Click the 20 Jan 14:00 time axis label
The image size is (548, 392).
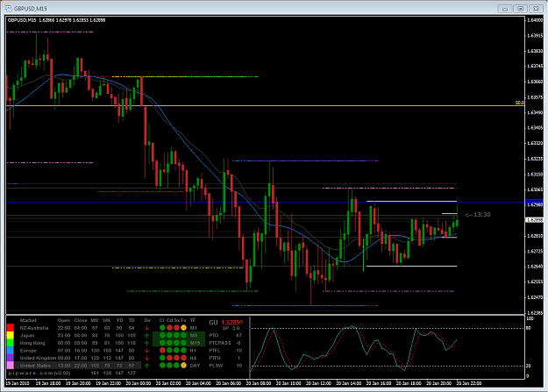348,383
